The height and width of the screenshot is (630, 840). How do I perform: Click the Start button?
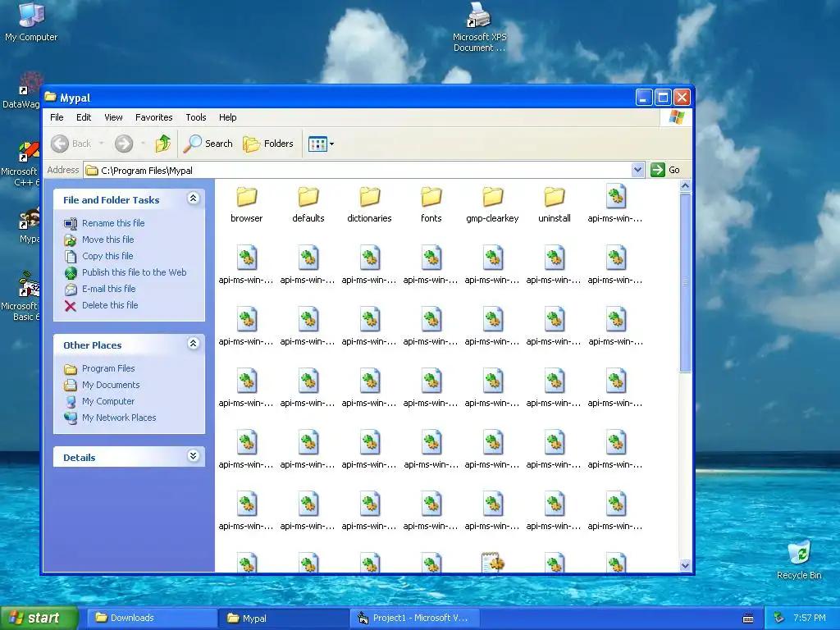(x=39, y=618)
